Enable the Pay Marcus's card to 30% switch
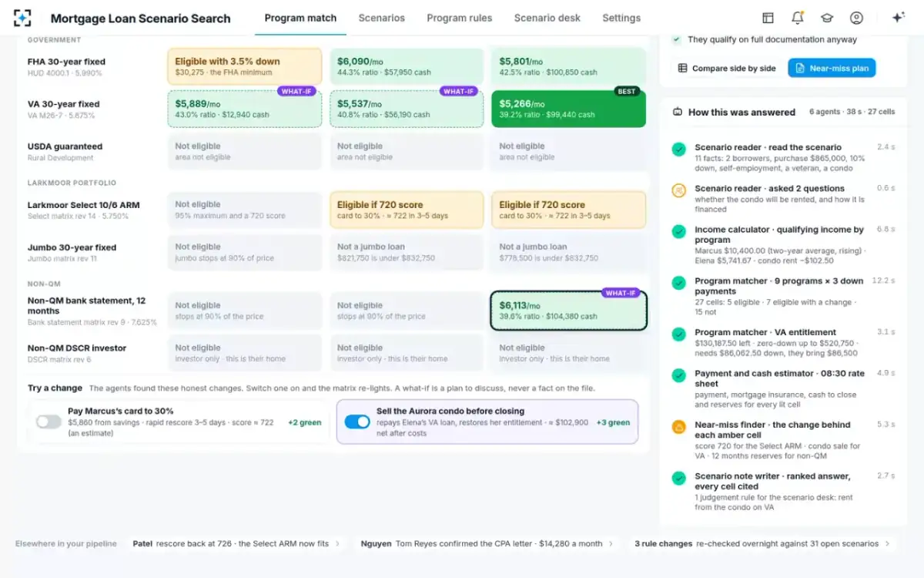 pyautogui.click(x=49, y=422)
